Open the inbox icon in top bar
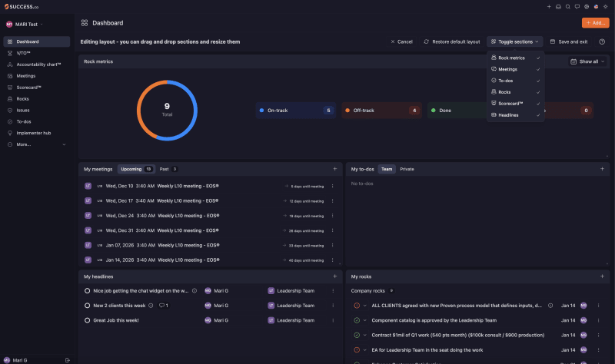 558,7
